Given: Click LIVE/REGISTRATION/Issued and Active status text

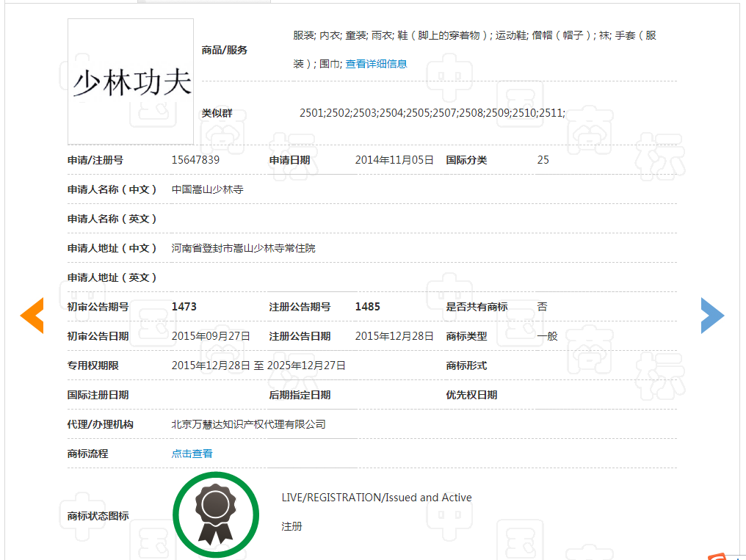Looking at the screenshot, I should pyautogui.click(x=377, y=498).
